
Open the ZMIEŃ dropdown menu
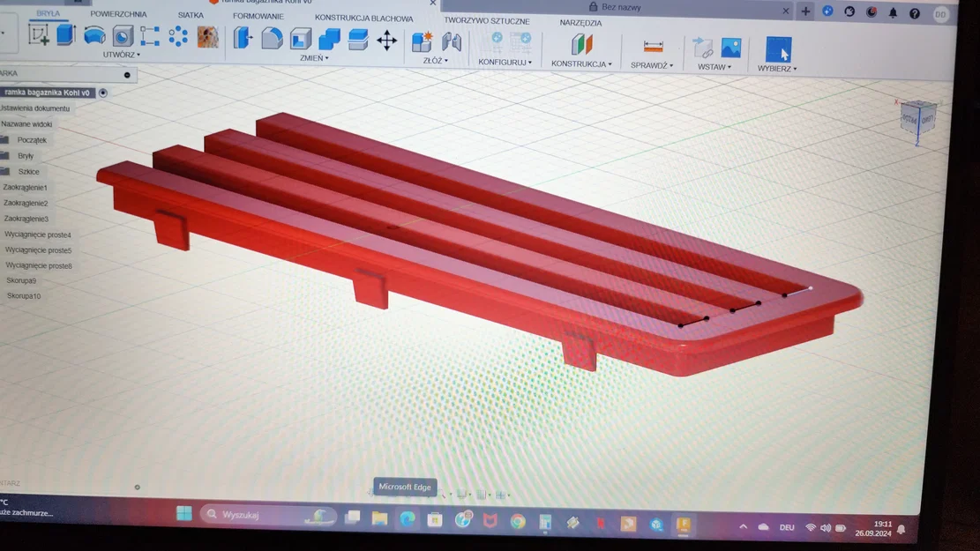(x=314, y=58)
